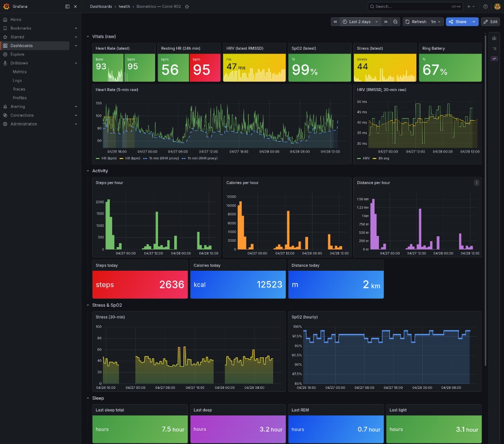504x444 pixels.
Task: Open the help question mark icon
Action: click(x=485, y=6)
